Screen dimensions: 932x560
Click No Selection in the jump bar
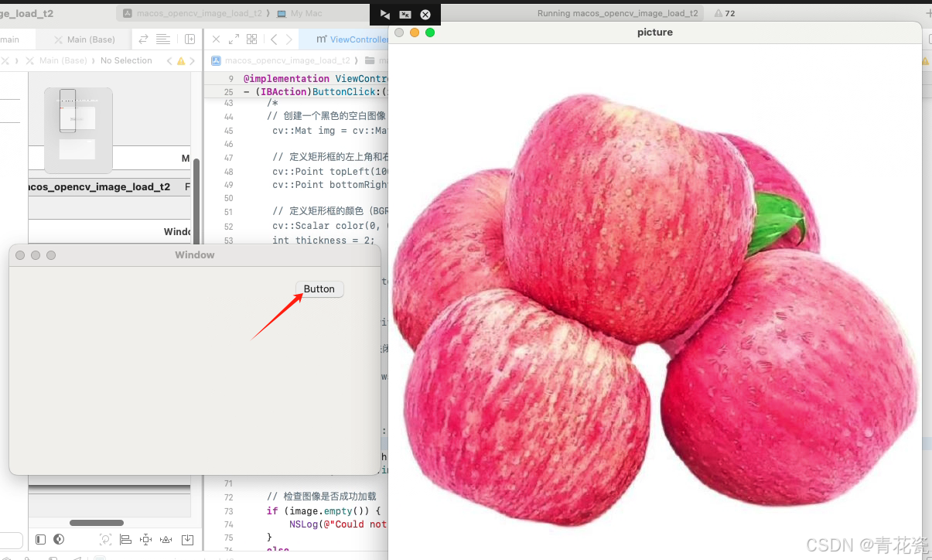[126, 60]
